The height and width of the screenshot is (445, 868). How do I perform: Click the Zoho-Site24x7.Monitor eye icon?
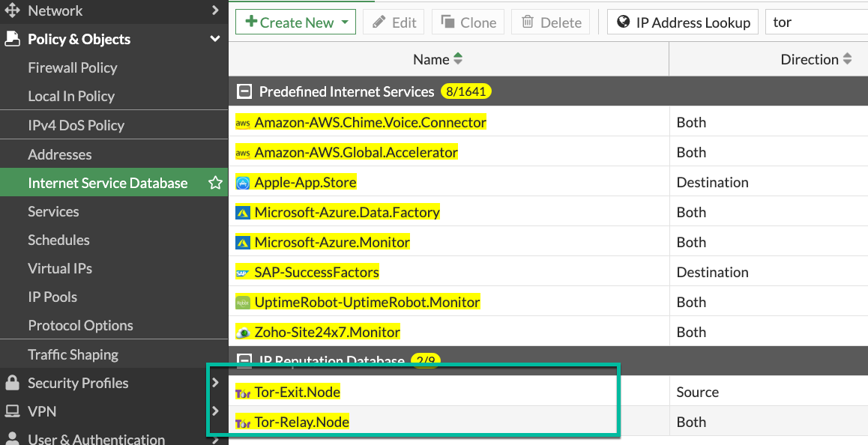click(243, 333)
